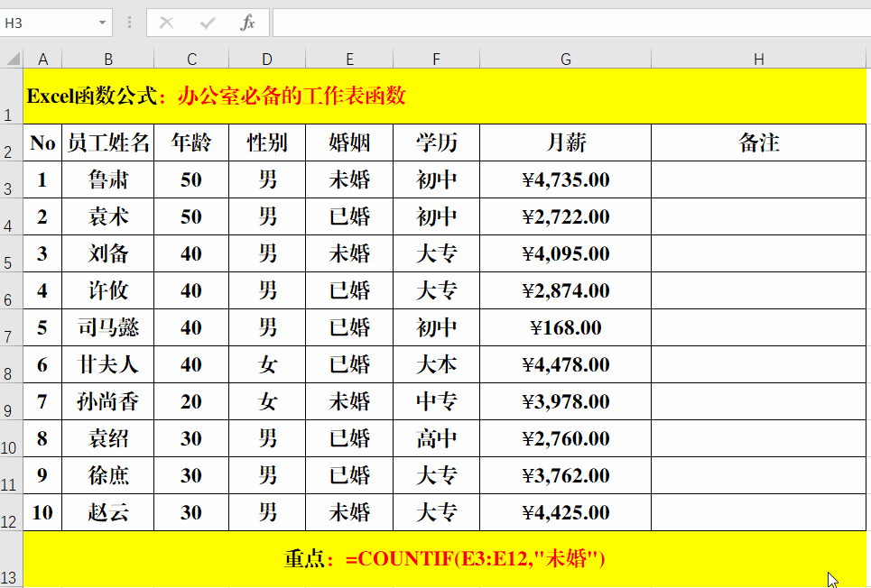871x588 pixels.
Task: Click salary cell '¥2,722.00'
Action: [x=566, y=216]
